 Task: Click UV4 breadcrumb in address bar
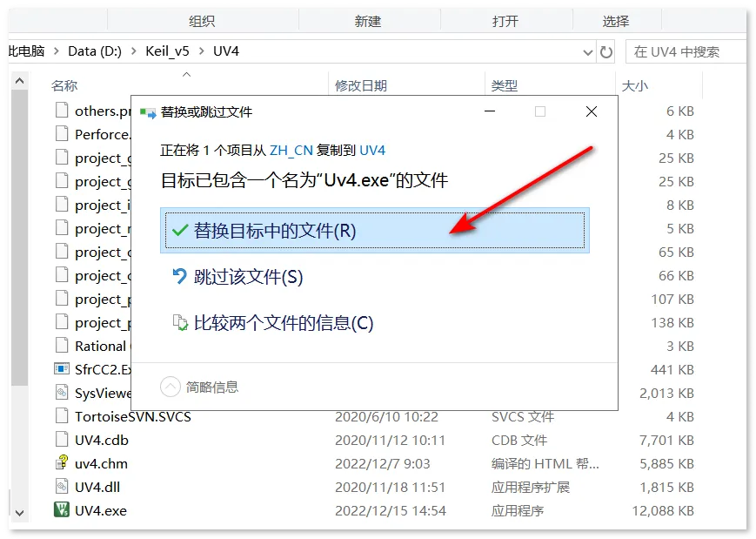click(x=226, y=51)
